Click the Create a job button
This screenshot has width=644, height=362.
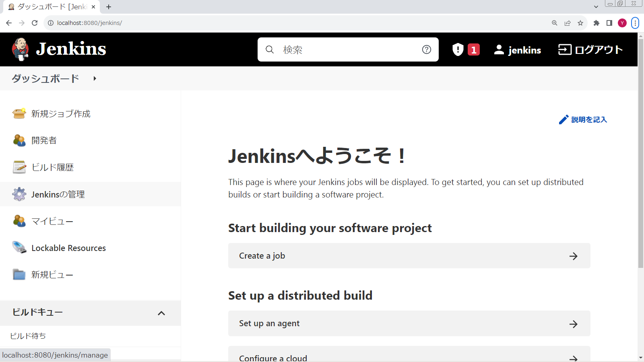(x=409, y=256)
